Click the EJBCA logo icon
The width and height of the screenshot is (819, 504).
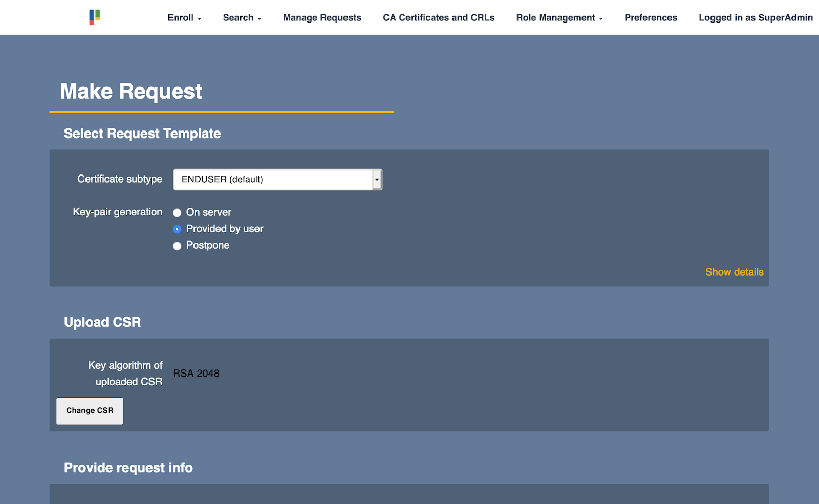click(x=94, y=17)
